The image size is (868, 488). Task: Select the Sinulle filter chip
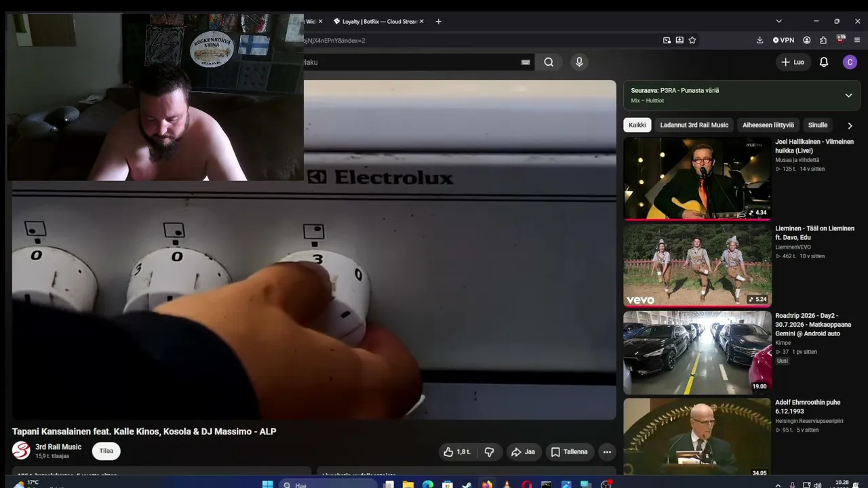pos(818,125)
